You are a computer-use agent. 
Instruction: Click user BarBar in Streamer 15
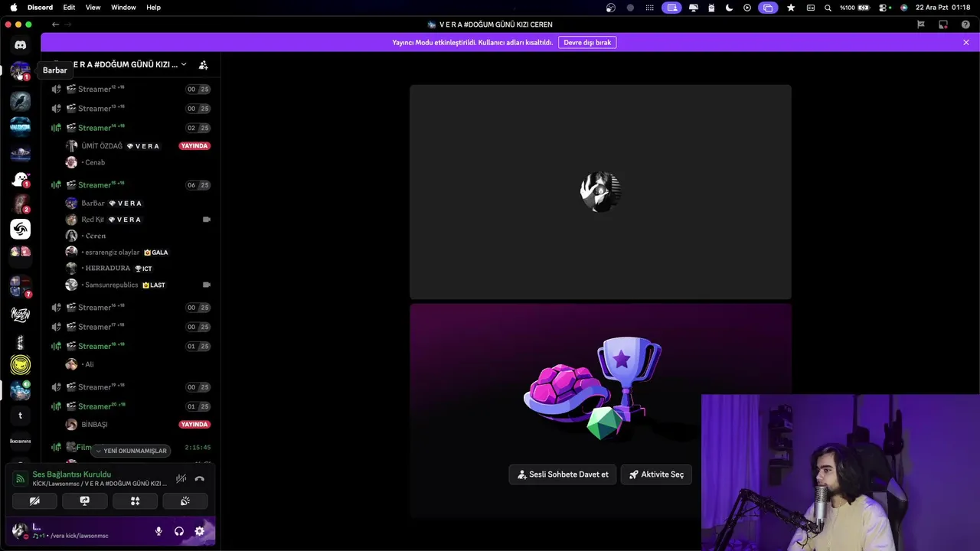(x=138, y=204)
